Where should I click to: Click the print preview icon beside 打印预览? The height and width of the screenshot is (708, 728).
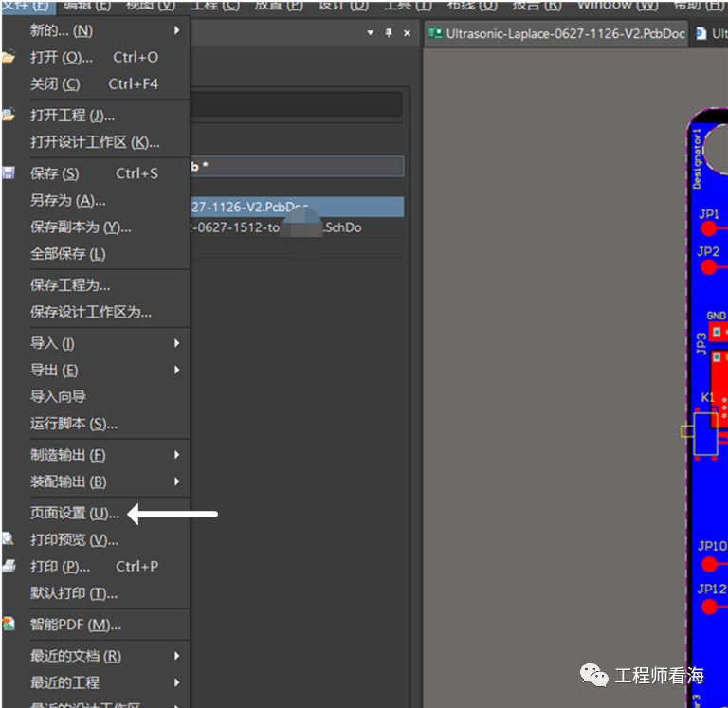[8, 539]
